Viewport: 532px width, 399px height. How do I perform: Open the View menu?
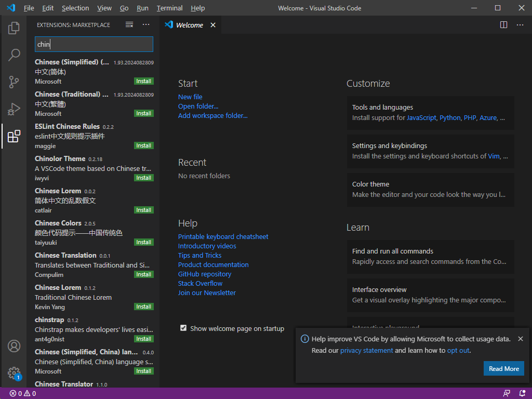coord(104,8)
